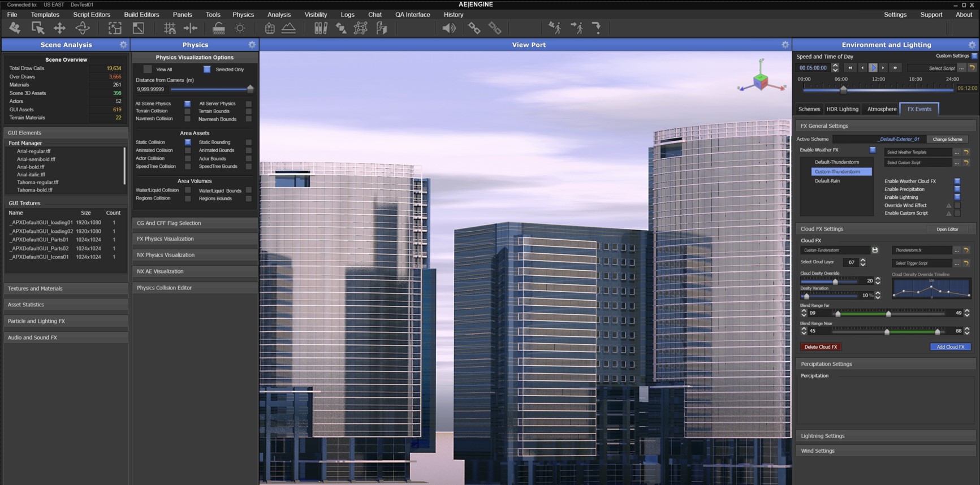The width and height of the screenshot is (980, 485).
Task: Open the Build Editors menu
Action: [x=141, y=15]
